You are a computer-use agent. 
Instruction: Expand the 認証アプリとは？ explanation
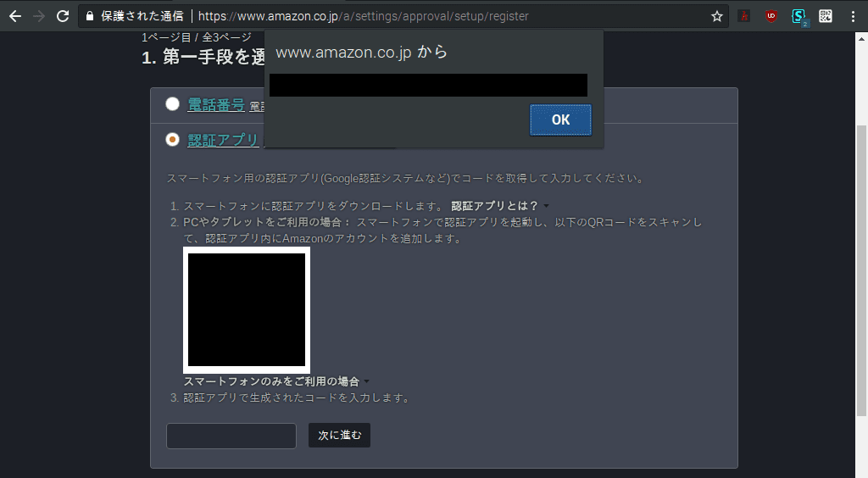point(499,206)
